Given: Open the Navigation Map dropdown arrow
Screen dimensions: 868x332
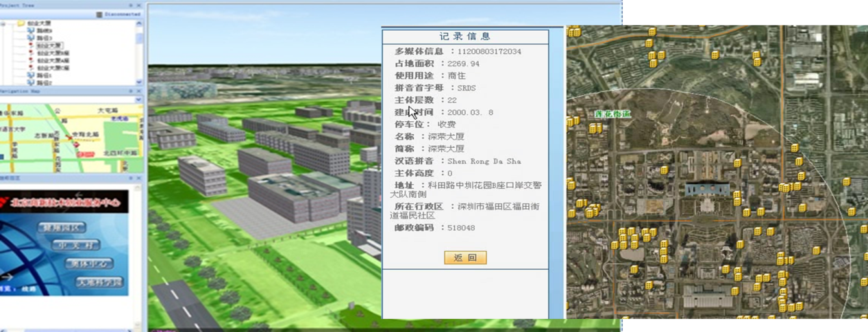Looking at the screenshot, I should coord(139,100).
